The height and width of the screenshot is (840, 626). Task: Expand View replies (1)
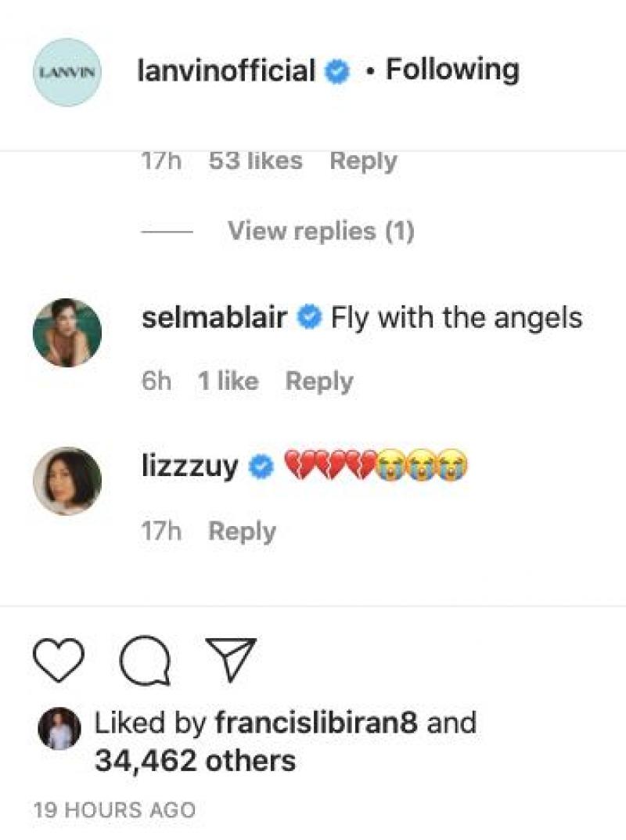coord(321,231)
